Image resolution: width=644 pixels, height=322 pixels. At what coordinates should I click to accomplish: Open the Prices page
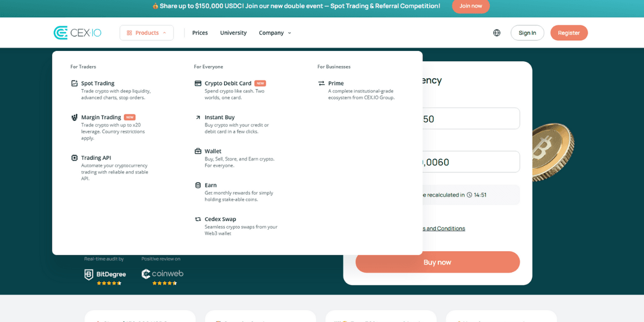pos(200,33)
